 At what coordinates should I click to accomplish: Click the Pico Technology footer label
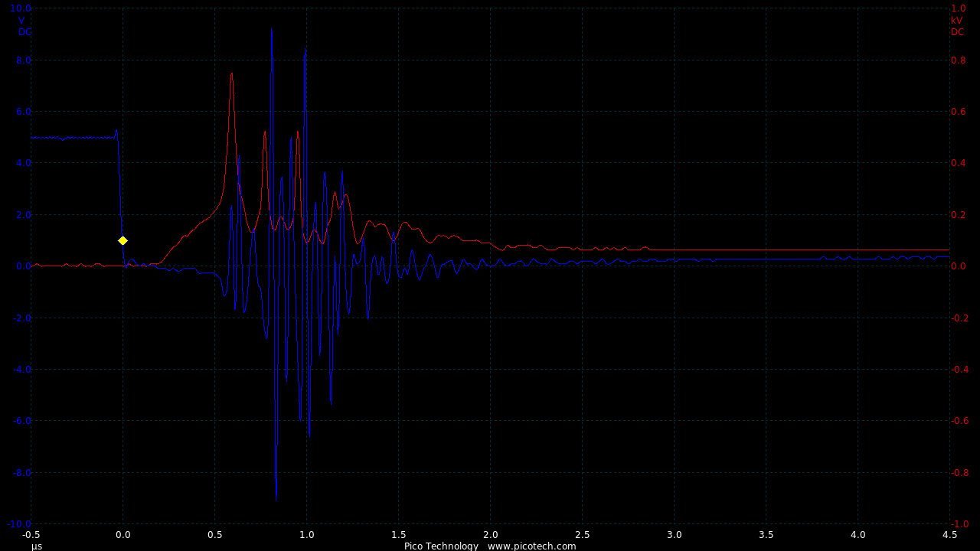(441, 546)
